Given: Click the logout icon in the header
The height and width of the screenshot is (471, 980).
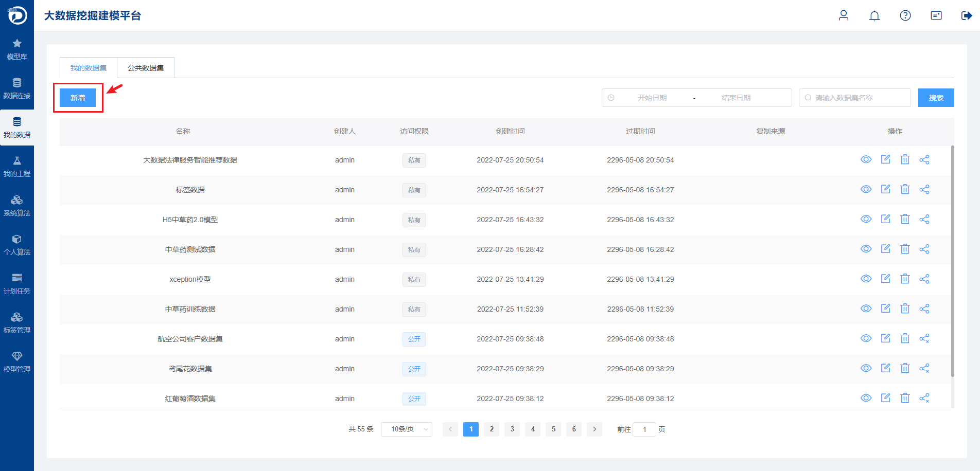Looking at the screenshot, I should [967, 15].
